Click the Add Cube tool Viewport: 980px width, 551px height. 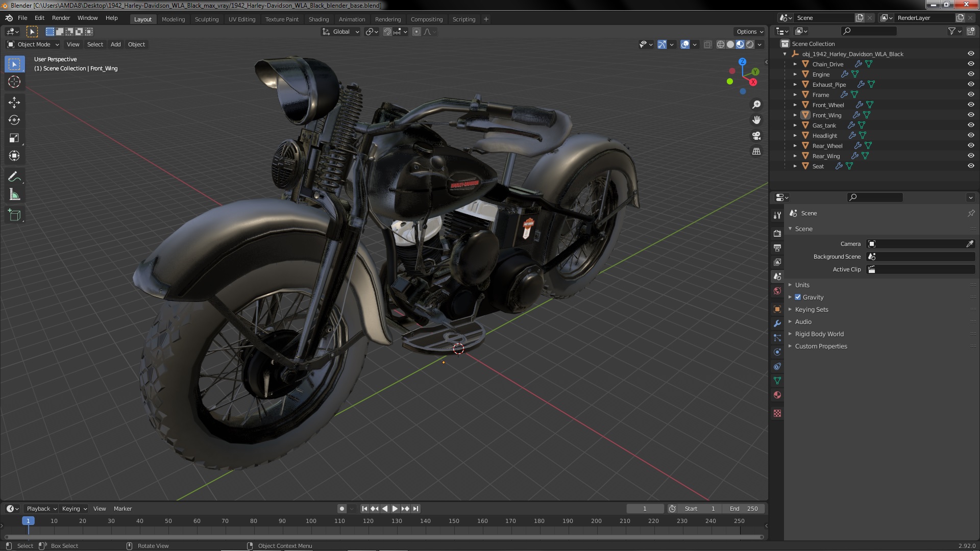click(x=14, y=215)
